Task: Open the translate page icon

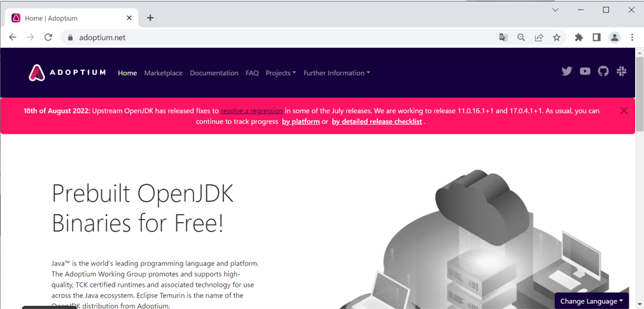Action: tap(503, 38)
